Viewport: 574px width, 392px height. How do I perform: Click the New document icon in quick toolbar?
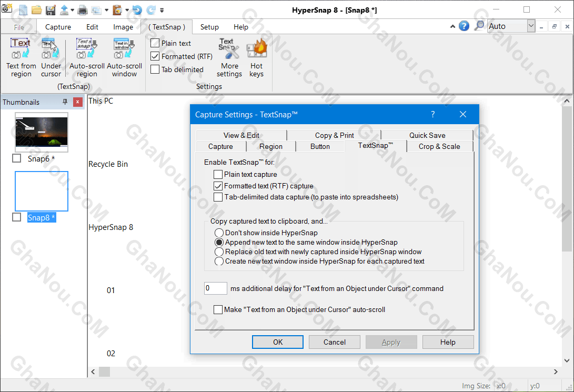click(23, 10)
